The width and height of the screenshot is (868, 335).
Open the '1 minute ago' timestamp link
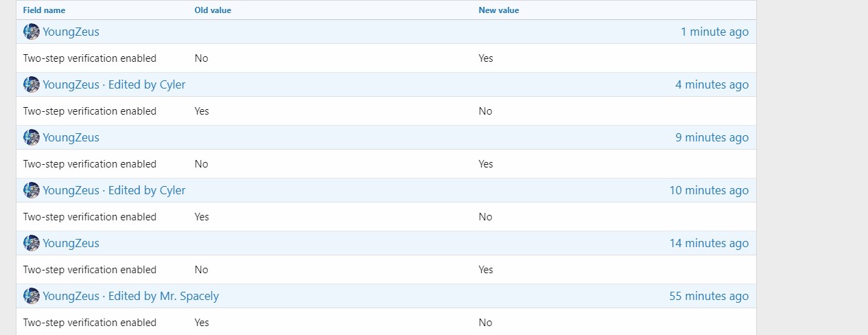714,32
